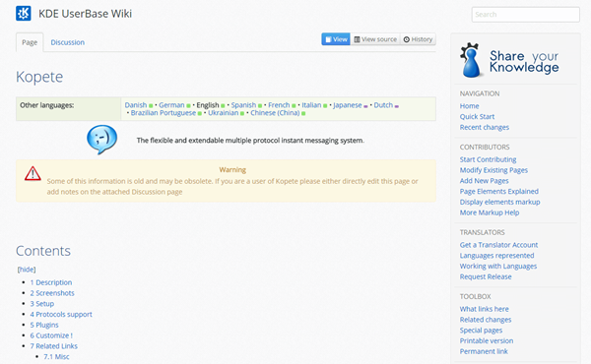
Task: Open the Japanese language version
Action: click(x=347, y=105)
